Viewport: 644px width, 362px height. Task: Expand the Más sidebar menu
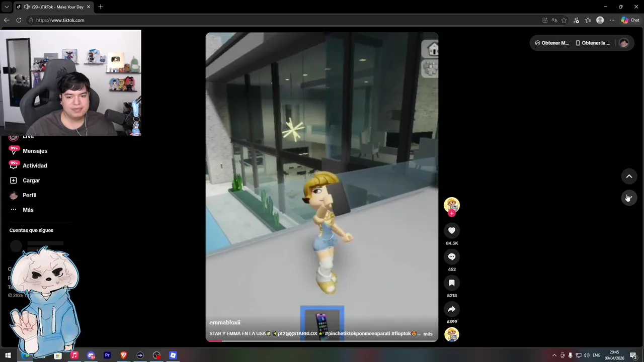(x=22, y=210)
